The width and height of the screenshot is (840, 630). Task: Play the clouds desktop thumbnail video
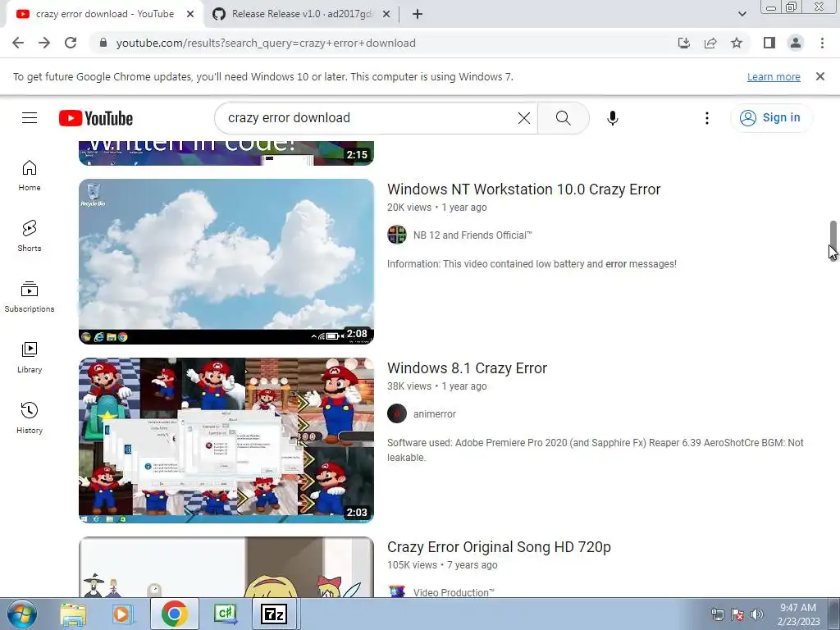(226, 262)
